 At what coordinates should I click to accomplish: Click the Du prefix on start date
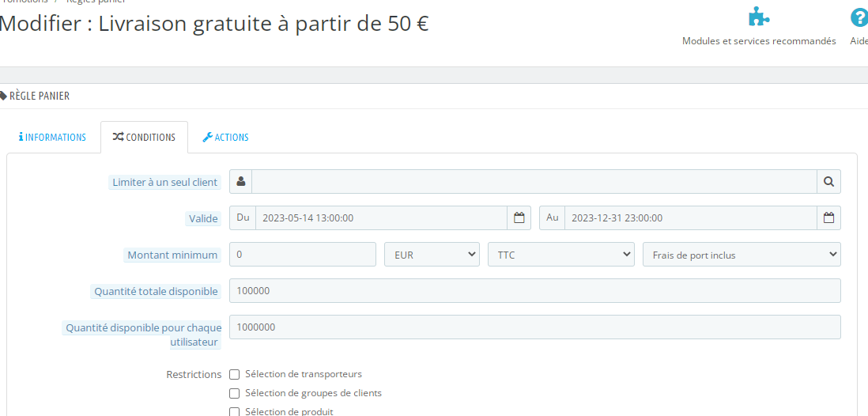(x=243, y=217)
